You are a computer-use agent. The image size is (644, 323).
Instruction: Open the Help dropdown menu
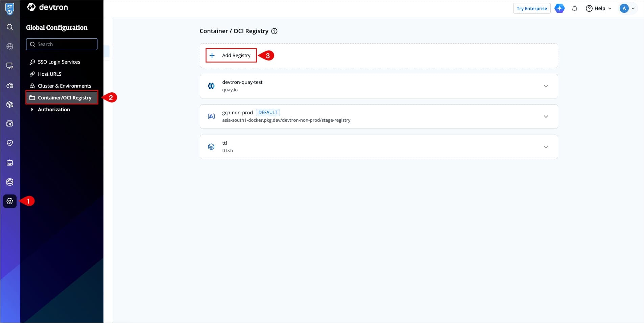point(598,8)
